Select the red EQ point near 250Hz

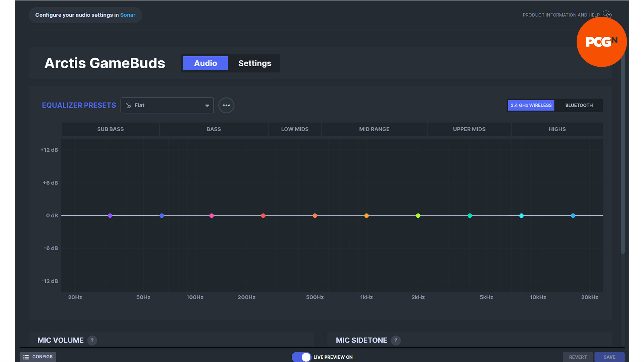(263, 216)
